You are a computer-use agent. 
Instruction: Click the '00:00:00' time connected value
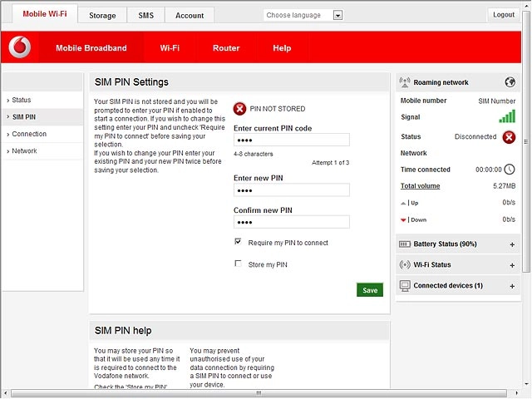click(488, 170)
